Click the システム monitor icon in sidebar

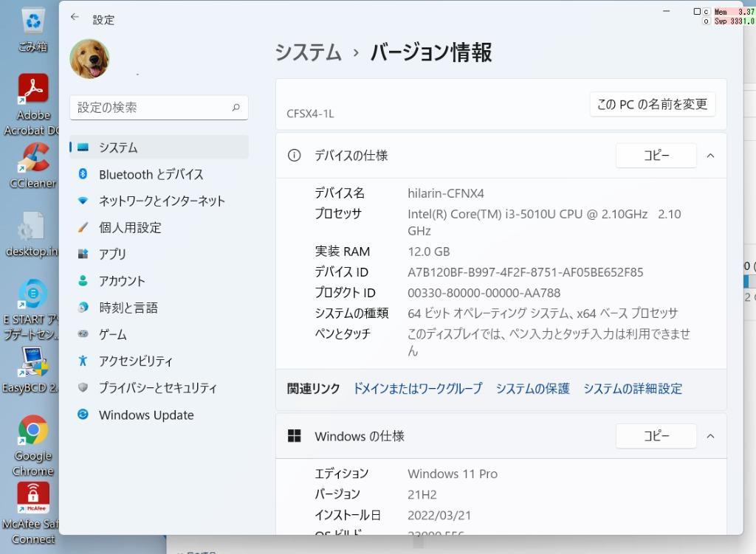click(x=83, y=148)
